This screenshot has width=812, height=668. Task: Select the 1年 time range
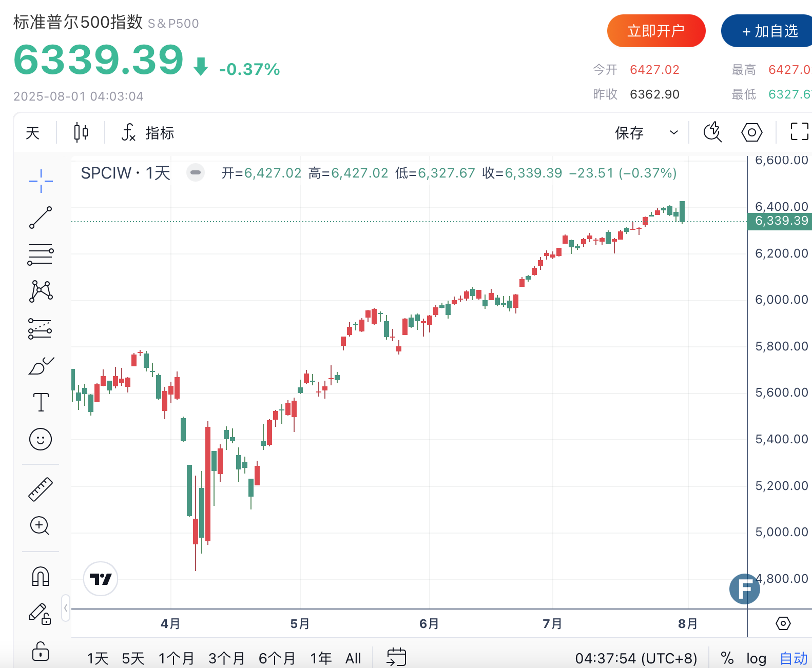click(321, 658)
